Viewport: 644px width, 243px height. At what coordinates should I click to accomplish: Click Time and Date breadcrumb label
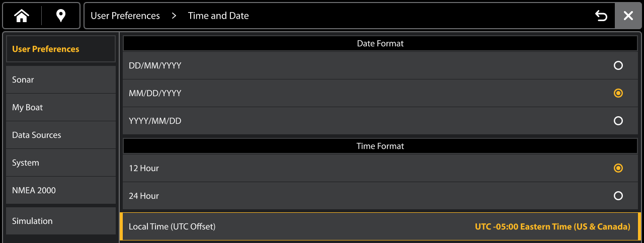(x=218, y=16)
